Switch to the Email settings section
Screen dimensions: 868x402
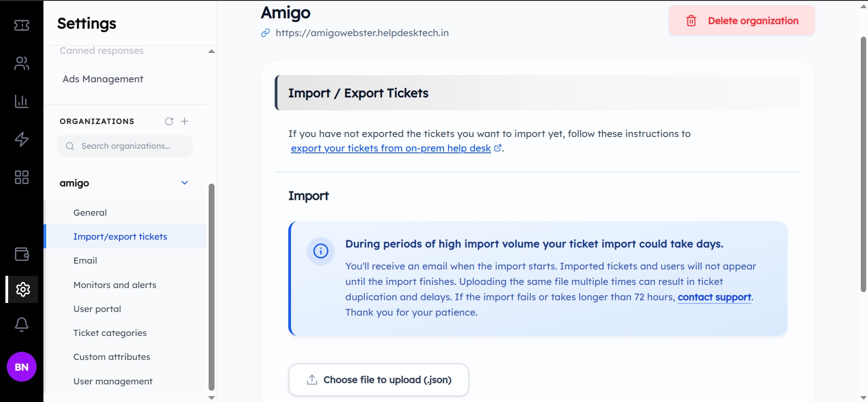[85, 260]
